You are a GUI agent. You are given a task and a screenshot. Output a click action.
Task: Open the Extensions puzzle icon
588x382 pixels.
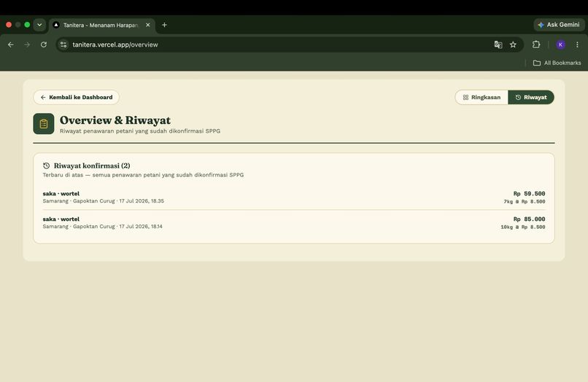(x=536, y=44)
